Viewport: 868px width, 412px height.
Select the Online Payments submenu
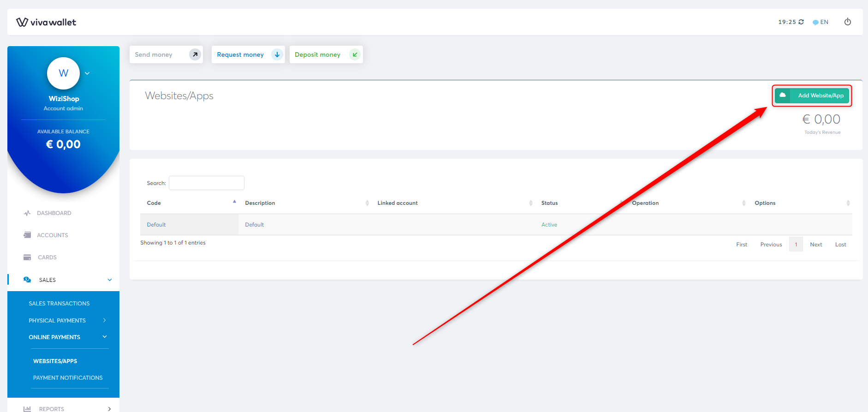click(x=54, y=337)
